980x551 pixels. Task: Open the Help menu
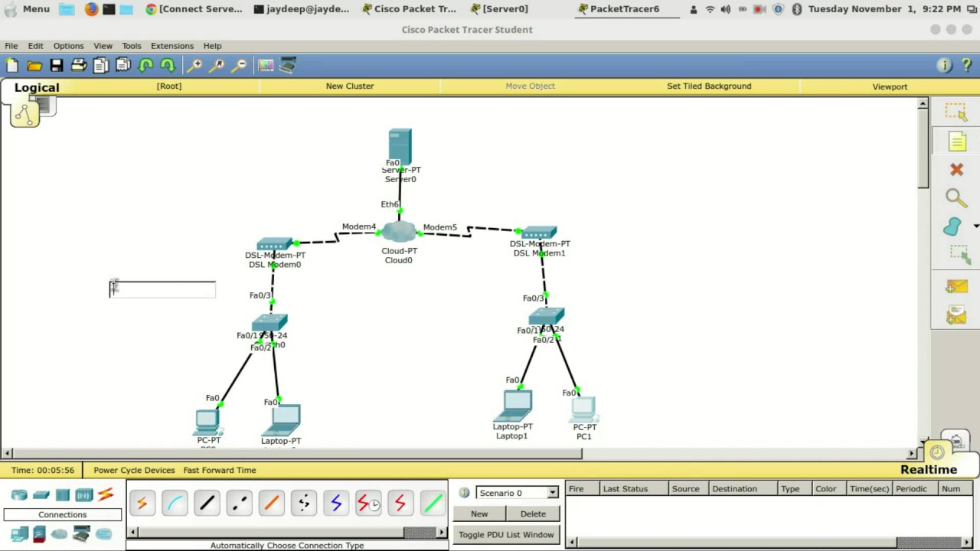click(212, 46)
